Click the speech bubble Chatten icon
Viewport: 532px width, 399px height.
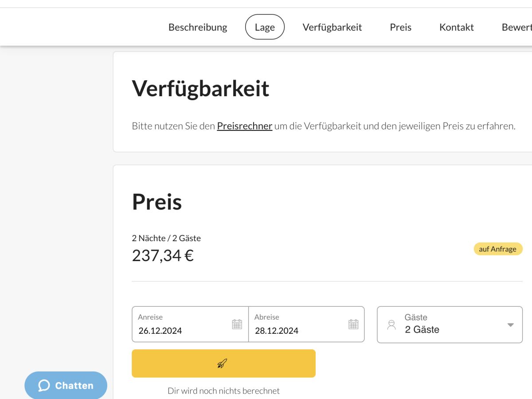coord(44,385)
